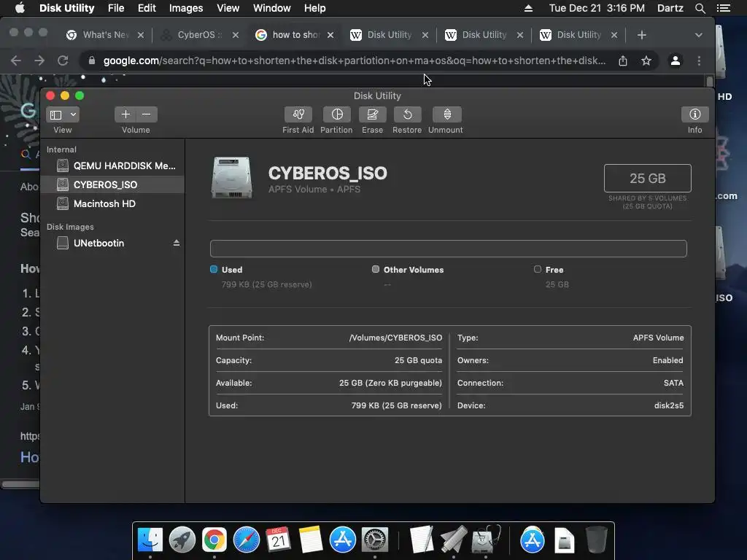The height and width of the screenshot is (560, 747).
Task: Click the disk usage bar
Action: point(449,249)
